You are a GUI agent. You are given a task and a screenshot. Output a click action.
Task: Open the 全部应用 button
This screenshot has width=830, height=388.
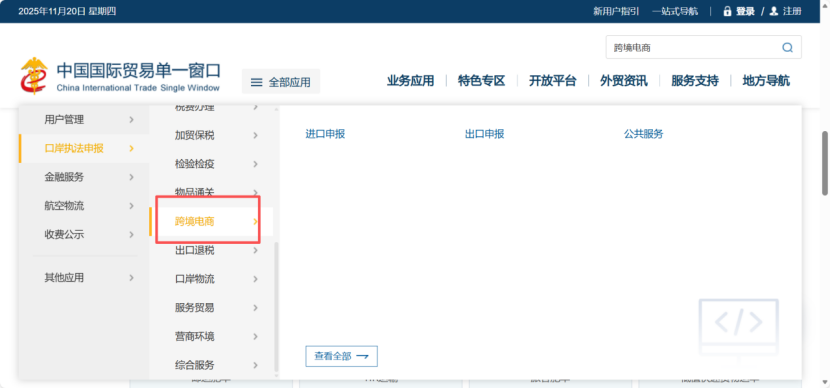tap(281, 82)
